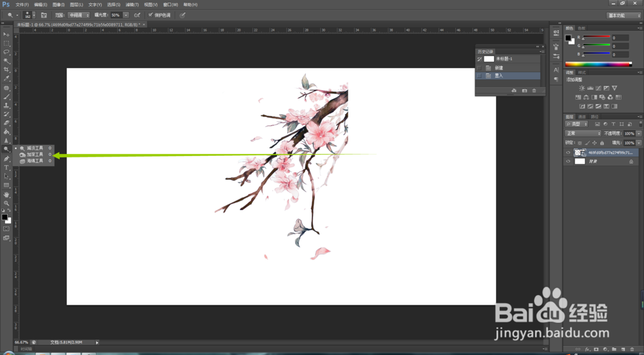Toggle history brush source for 置入 state
This screenshot has width=644, height=355.
479,75
